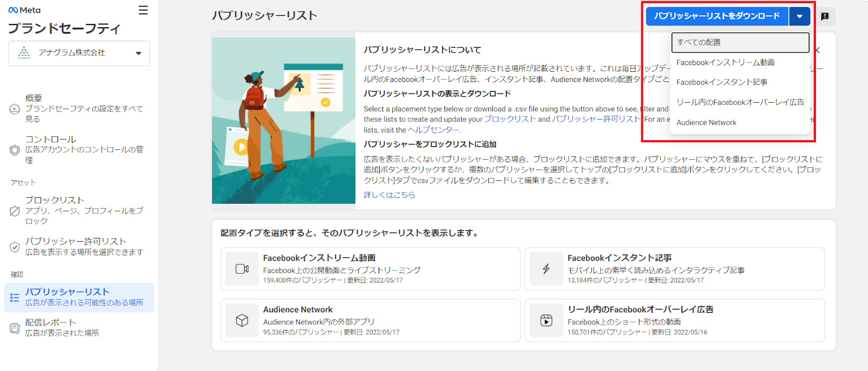Click the lightning bolt instant article icon
The image size is (868, 371).
click(x=546, y=269)
